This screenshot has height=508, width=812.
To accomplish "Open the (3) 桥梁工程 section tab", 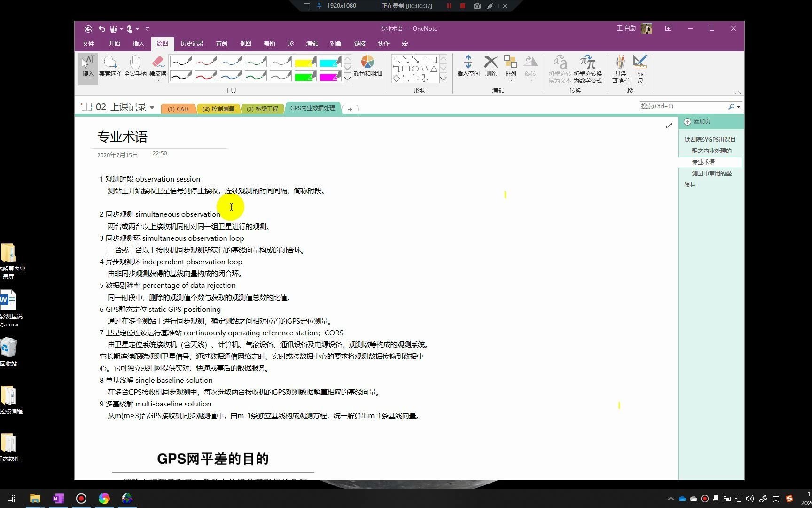I will pos(262,109).
